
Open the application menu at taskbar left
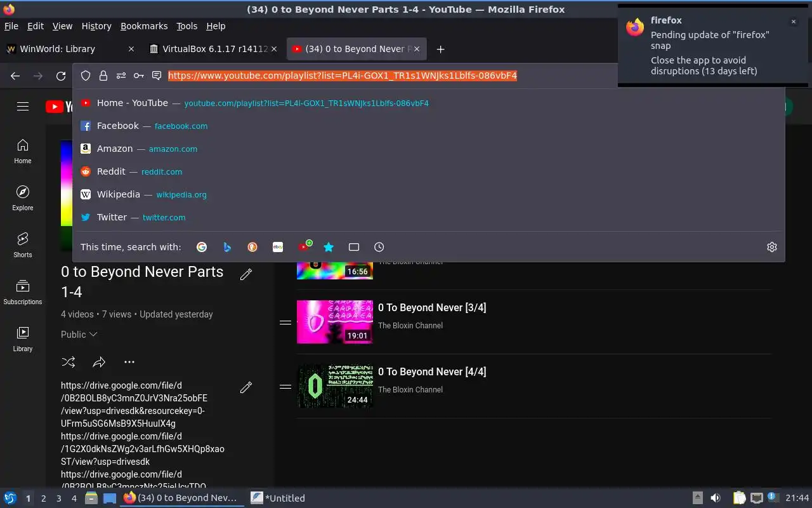(x=10, y=498)
